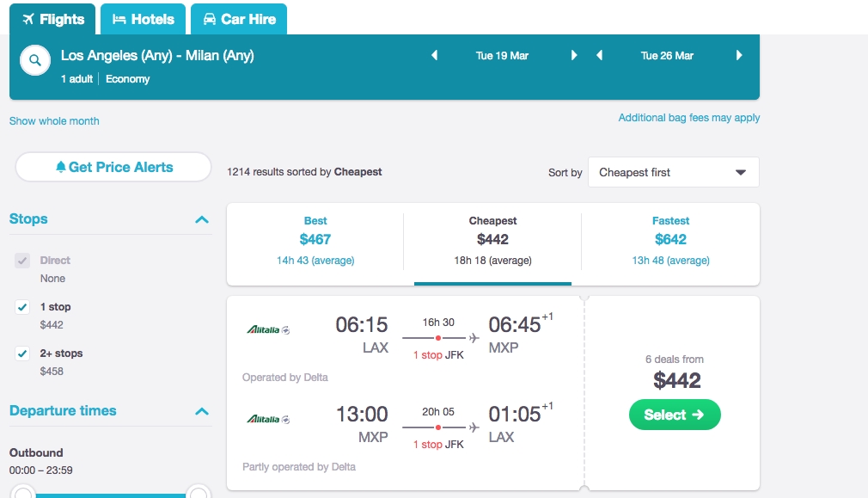Uncheck the 2+ stops filter
The height and width of the screenshot is (498, 868).
22,354
